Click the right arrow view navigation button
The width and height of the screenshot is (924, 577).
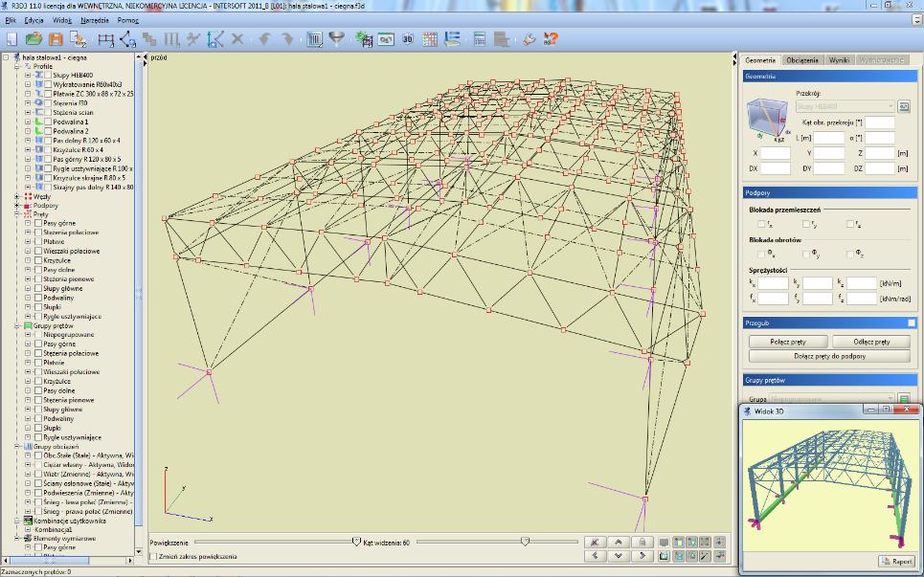tap(642, 555)
